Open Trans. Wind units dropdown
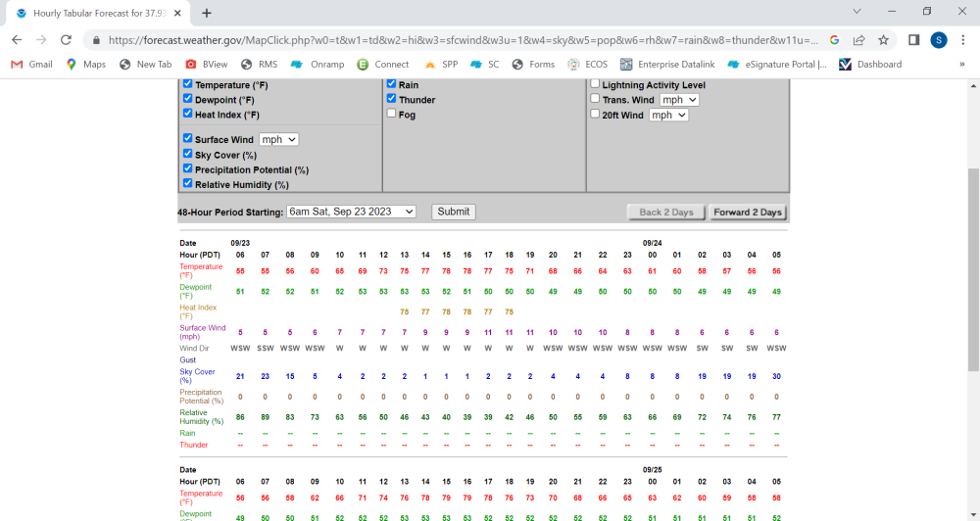980x521 pixels. click(x=679, y=100)
